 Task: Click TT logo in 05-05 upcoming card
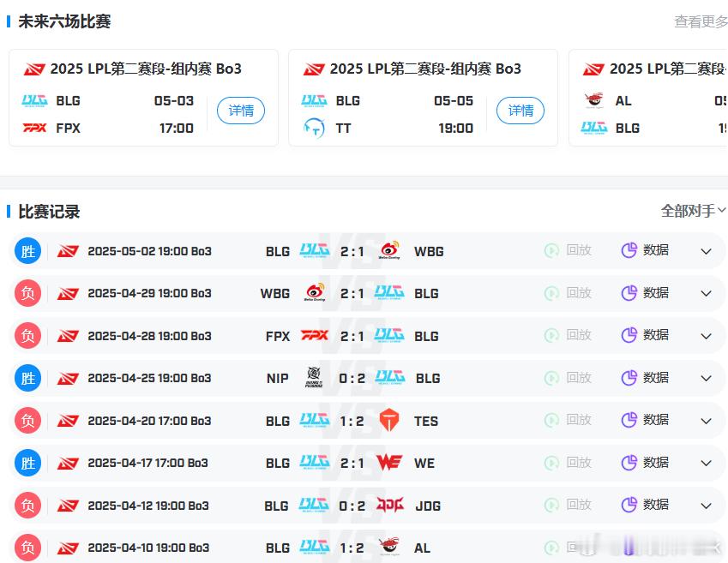(x=315, y=128)
